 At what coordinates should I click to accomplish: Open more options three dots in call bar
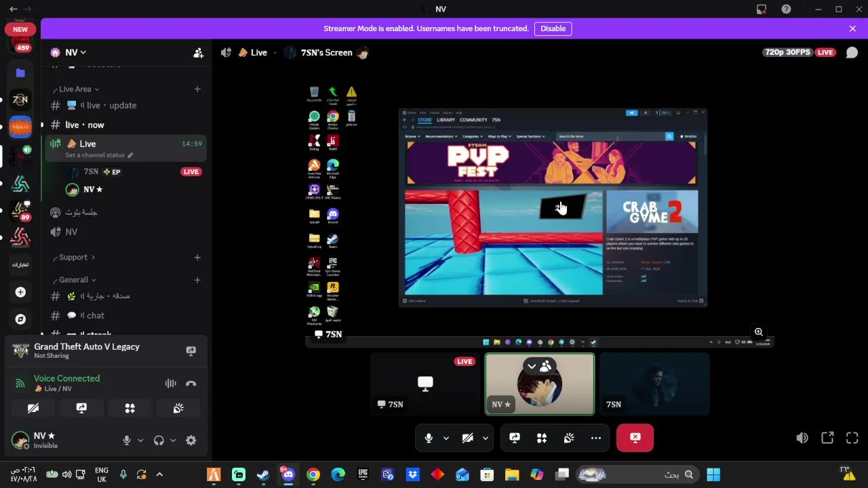click(x=596, y=438)
